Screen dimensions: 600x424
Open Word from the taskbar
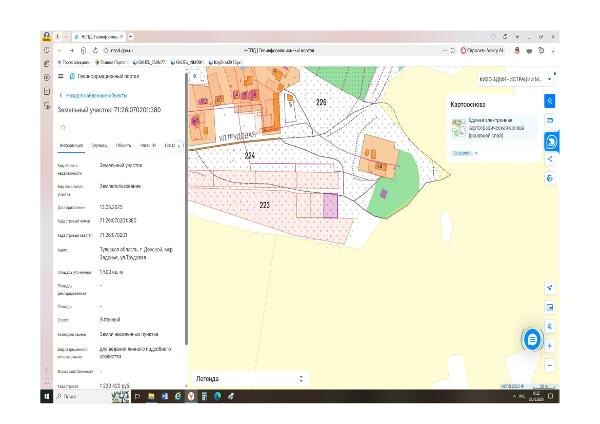click(165, 396)
